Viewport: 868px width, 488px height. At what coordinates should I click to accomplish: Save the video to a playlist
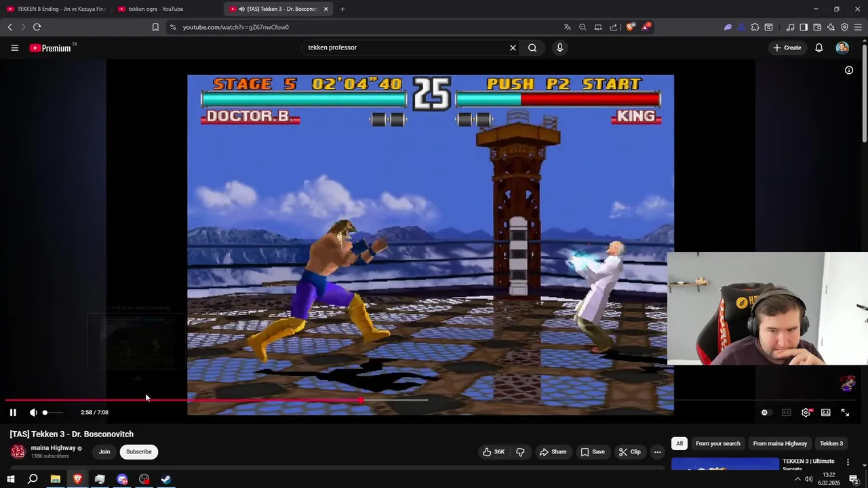pos(593,451)
